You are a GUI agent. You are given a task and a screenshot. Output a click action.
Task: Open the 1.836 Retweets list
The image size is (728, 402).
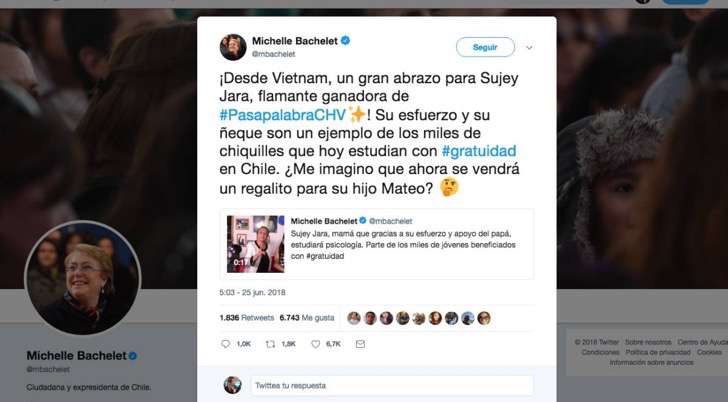[247, 318]
